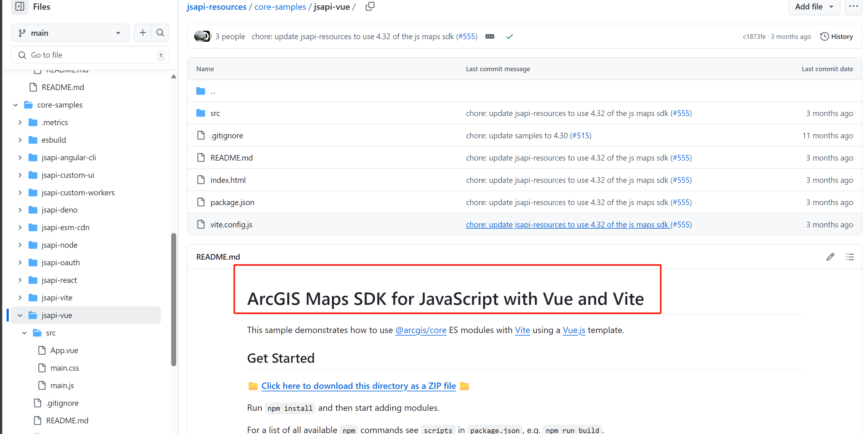Click the commit message ellipsis expand icon
This screenshot has width=868, height=434.
click(490, 36)
